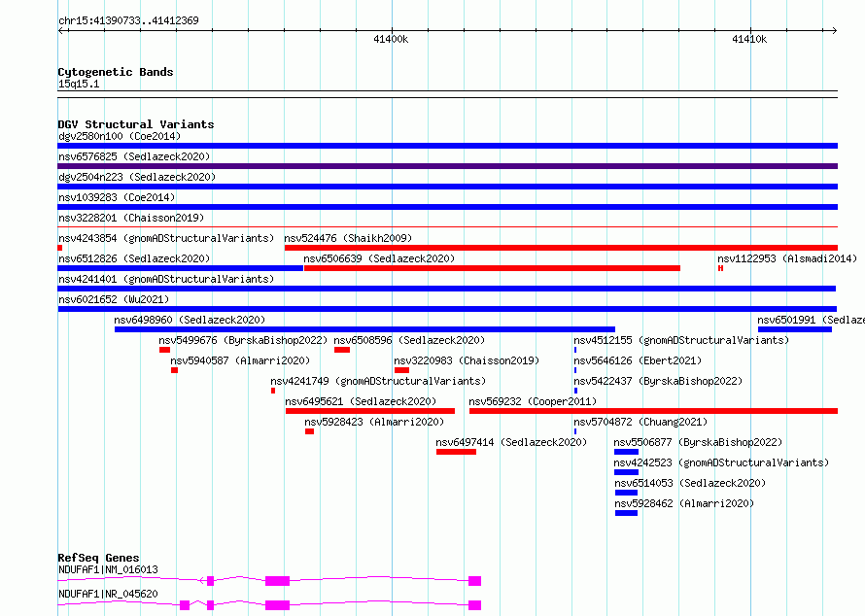Screen dimensions: 865x616
Task: Select nsv4243854 (gnomADStructuralVariants) label
Action: 166,238
